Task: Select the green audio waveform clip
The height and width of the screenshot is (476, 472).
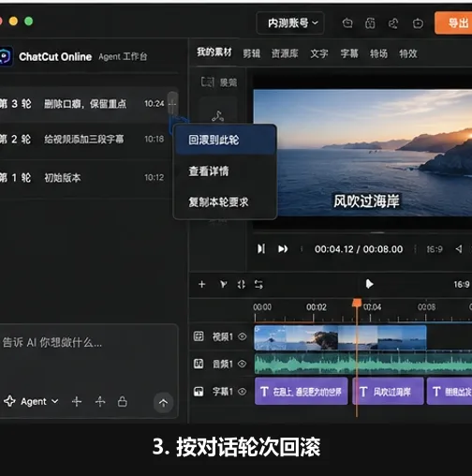Action: [363, 364]
